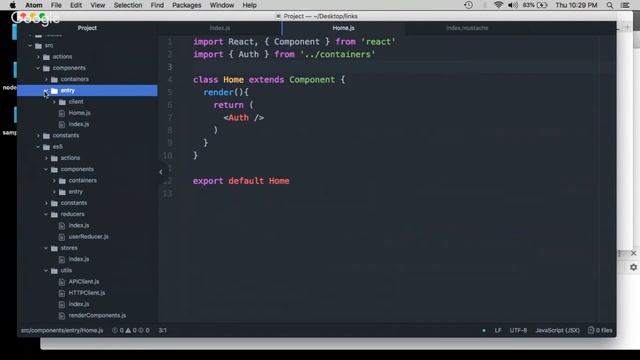
Task: Click the Project panel header tab
Action: coord(87,28)
